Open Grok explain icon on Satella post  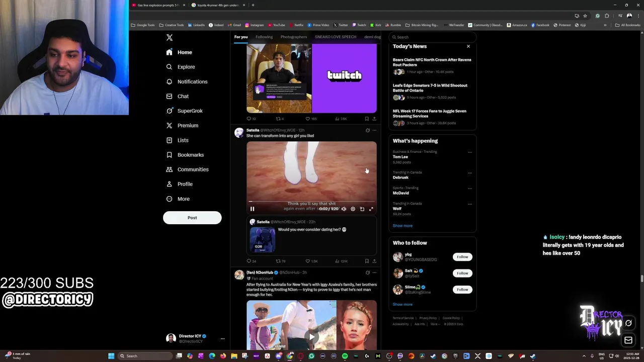pos(367,130)
